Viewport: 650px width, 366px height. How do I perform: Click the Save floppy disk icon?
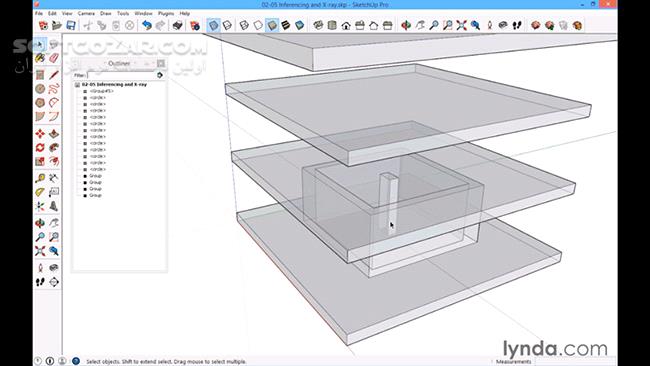71,25
